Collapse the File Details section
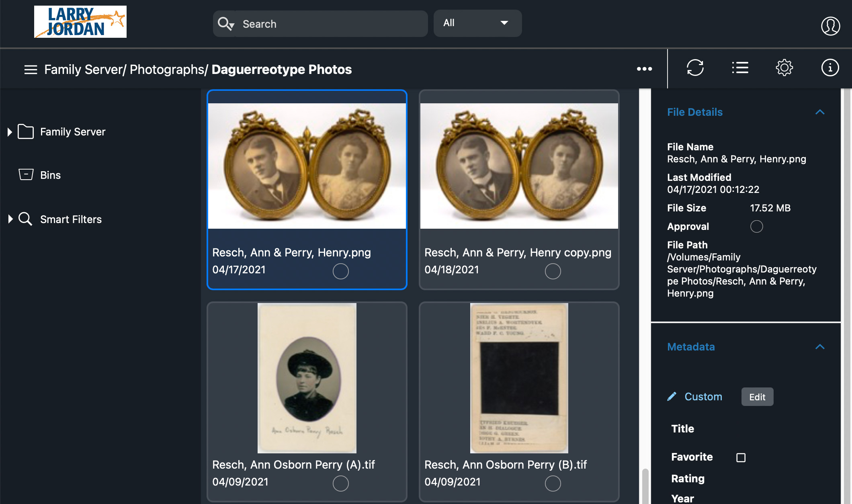This screenshot has height=504, width=852. (820, 112)
